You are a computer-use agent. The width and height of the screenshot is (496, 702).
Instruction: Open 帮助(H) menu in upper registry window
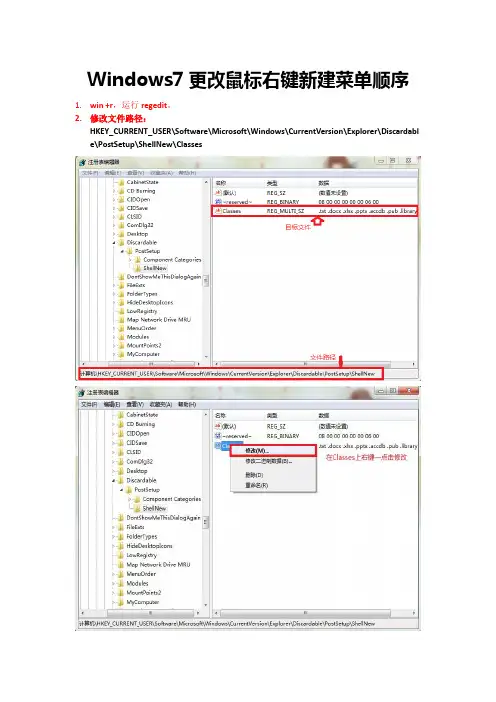[x=187, y=173]
